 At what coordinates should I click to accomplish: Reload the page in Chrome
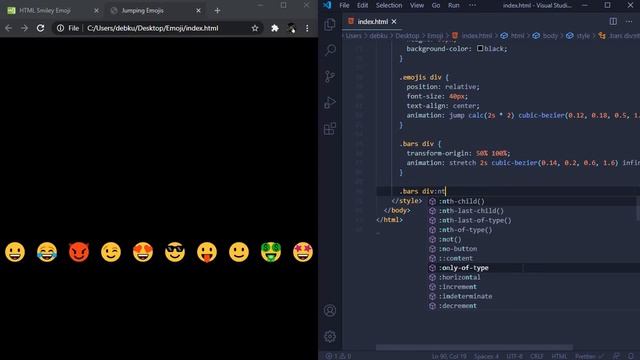[x=40, y=28]
